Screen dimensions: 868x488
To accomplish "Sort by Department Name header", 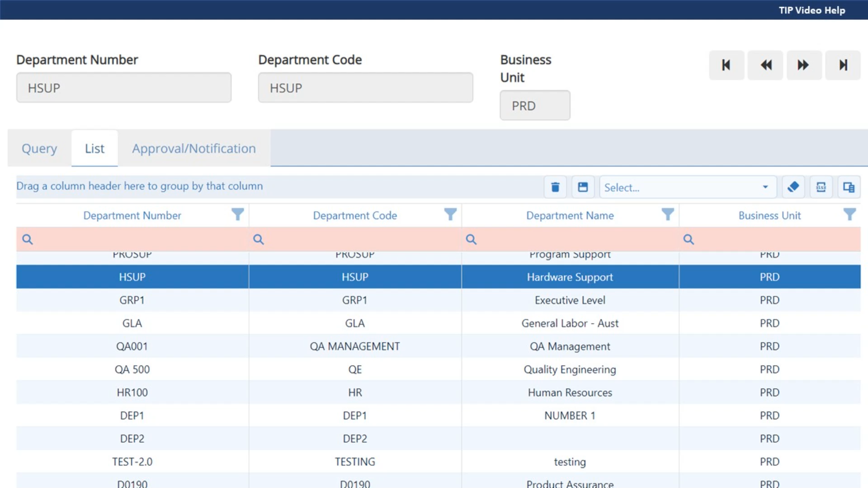I will 570,216.
